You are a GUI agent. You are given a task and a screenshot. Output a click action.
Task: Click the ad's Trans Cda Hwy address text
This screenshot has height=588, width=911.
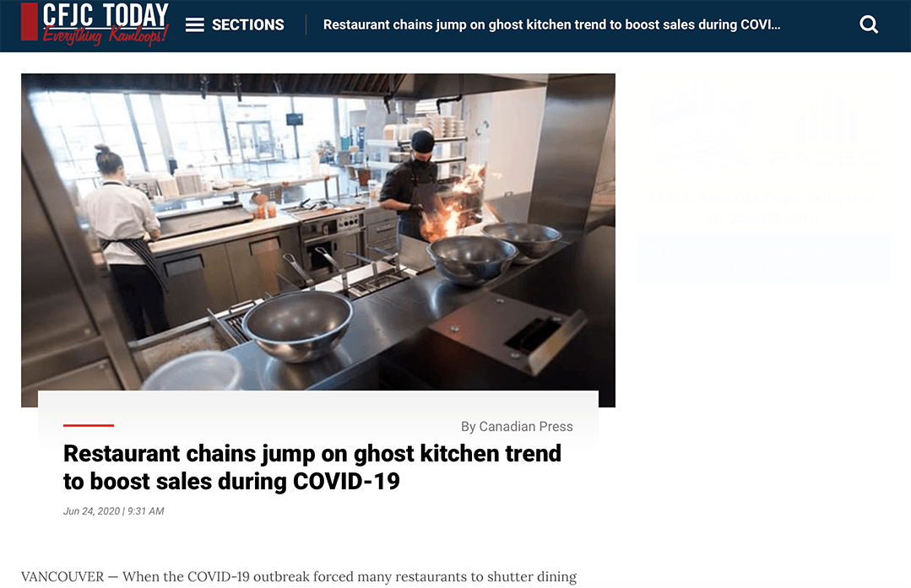(x=762, y=198)
